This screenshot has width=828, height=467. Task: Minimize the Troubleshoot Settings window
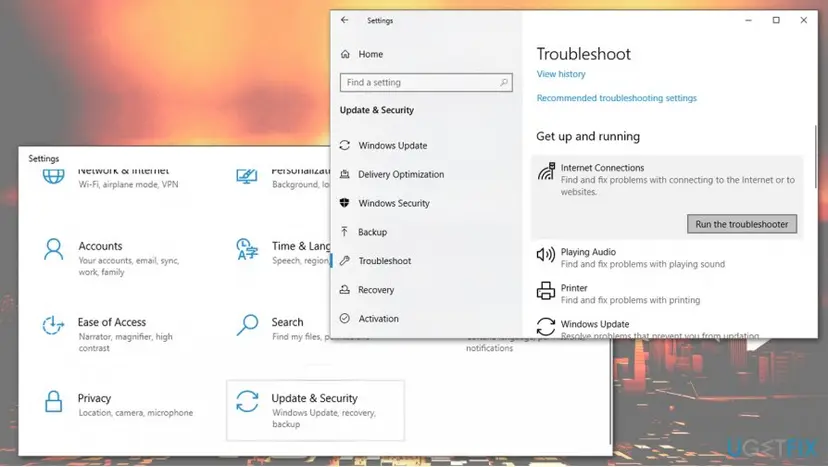click(x=748, y=20)
